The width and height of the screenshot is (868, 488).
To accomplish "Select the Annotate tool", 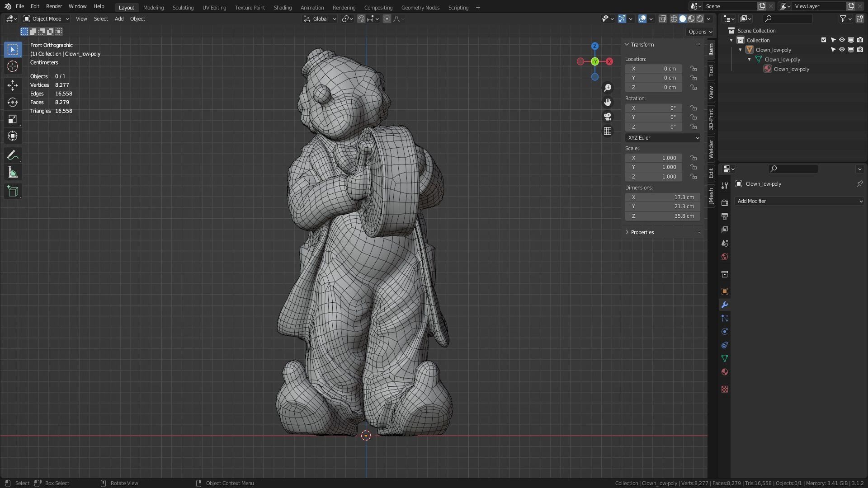I will [13, 155].
